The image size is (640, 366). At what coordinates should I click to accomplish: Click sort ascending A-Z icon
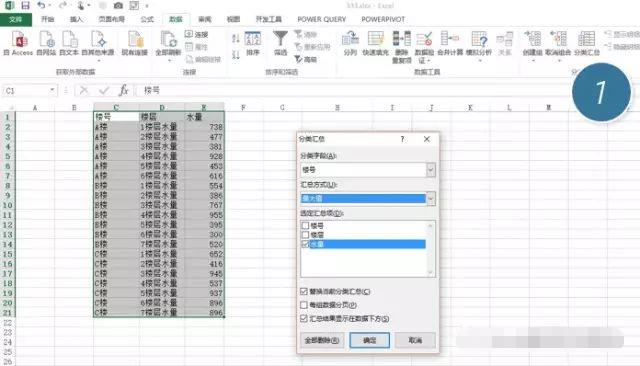(x=236, y=39)
